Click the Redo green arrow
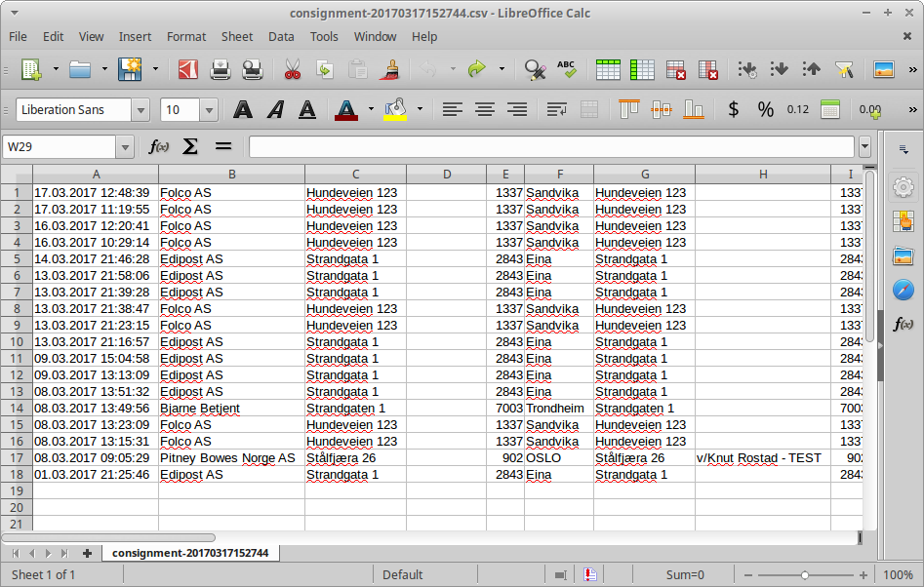The width and height of the screenshot is (924, 587). (477, 69)
